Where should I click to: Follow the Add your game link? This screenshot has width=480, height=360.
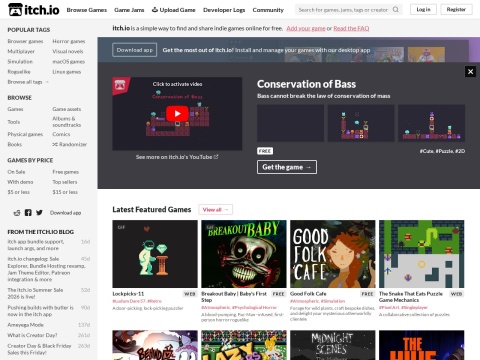point(306,28)
